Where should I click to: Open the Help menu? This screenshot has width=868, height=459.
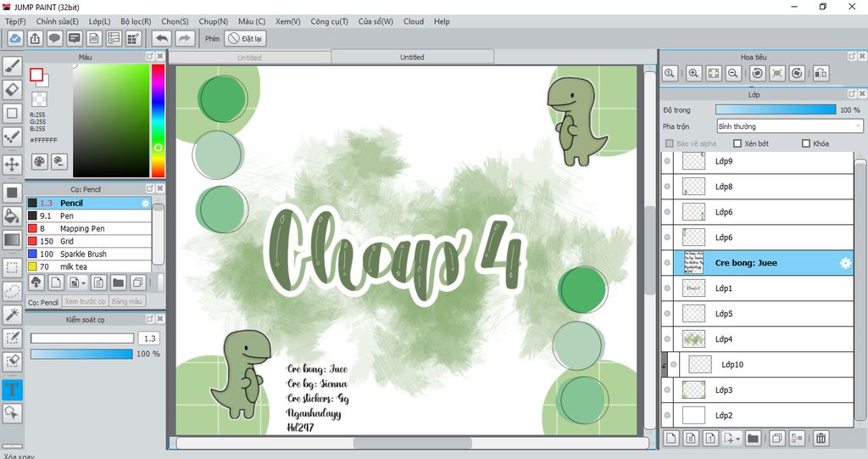[442, 21]
